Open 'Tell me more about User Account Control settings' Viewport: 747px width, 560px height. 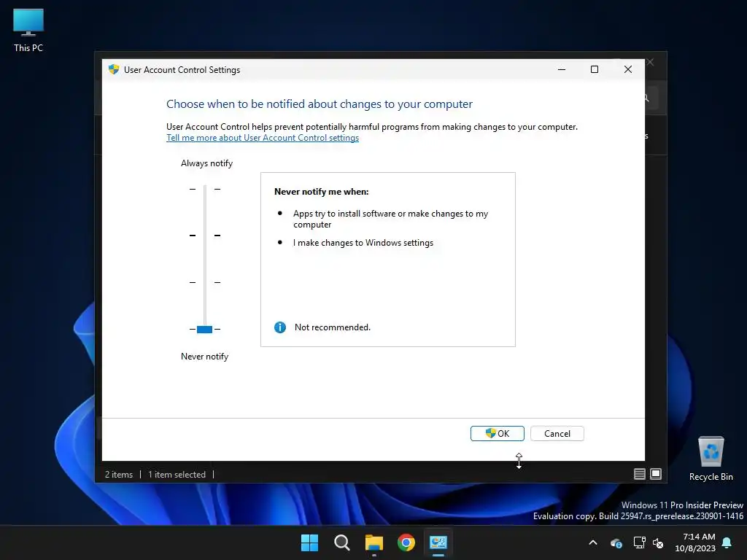click(263, 138)
